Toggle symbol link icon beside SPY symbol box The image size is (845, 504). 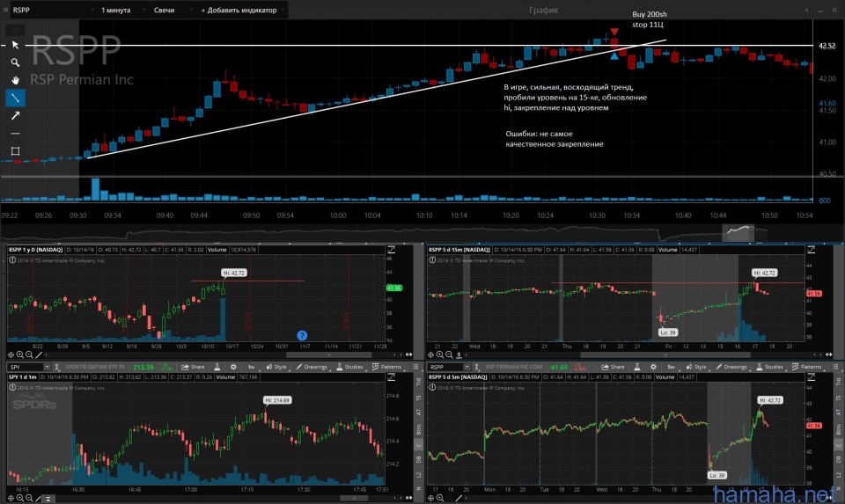pos(56,367)
